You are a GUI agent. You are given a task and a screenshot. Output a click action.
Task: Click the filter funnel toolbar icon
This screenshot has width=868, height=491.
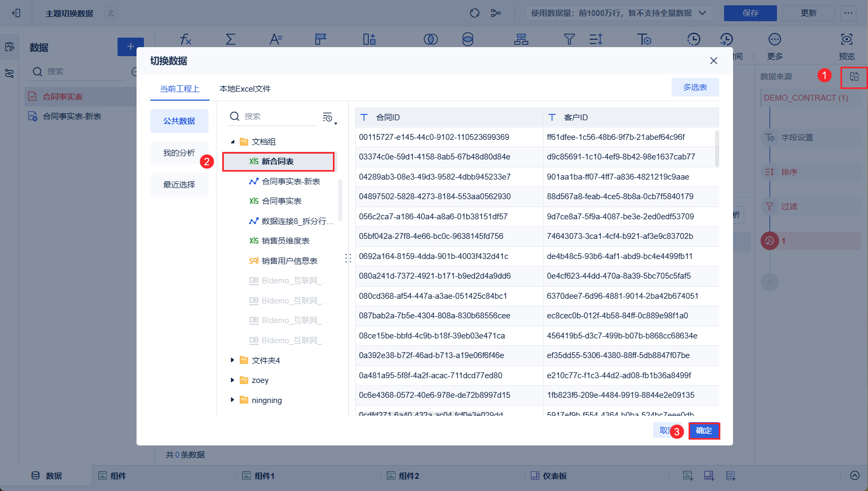(569, 39)
